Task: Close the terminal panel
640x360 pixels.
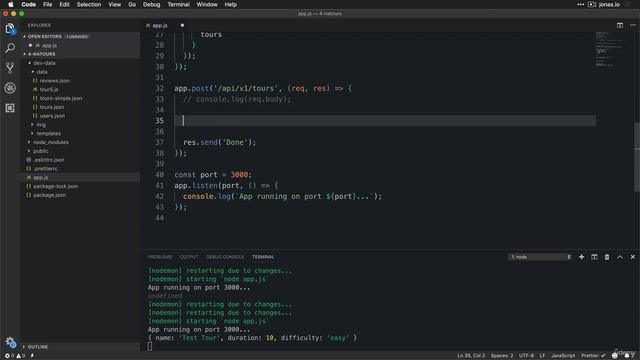Action: (x=633, y=257)
